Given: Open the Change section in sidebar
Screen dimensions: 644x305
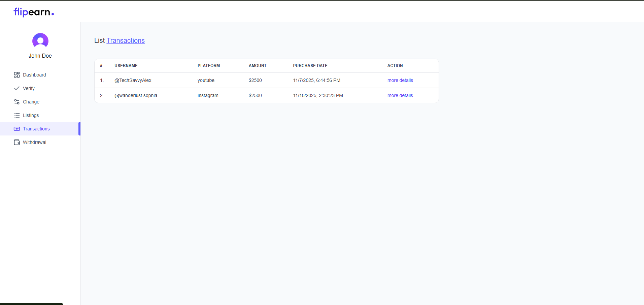Looking at the screenshot, I should (x=31, y=102).
